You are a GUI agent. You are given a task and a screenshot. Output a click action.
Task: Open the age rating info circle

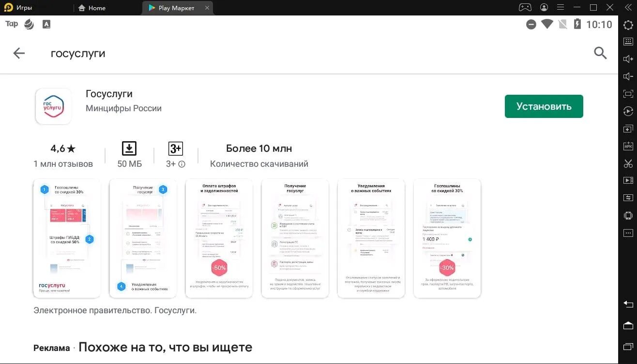point(182,164)
